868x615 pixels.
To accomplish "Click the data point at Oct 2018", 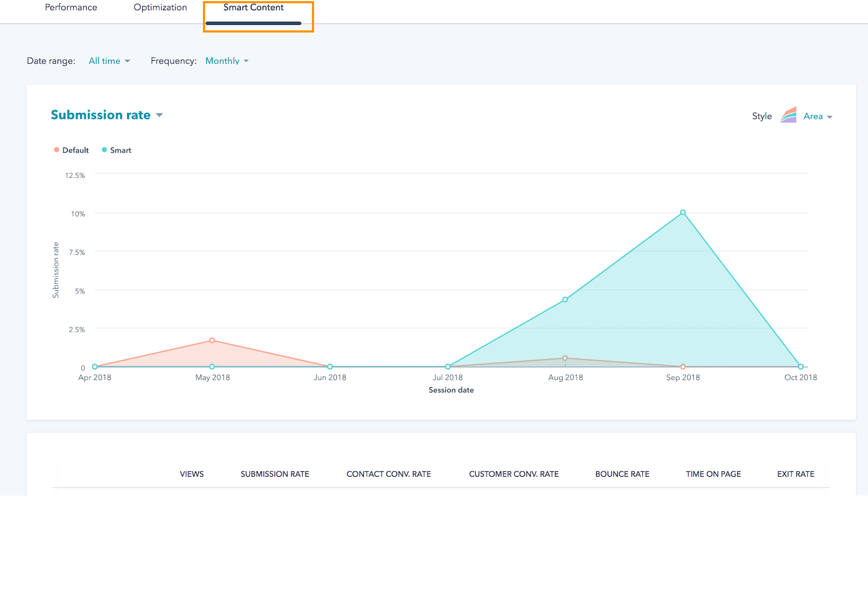I will [x=801, y=367].
